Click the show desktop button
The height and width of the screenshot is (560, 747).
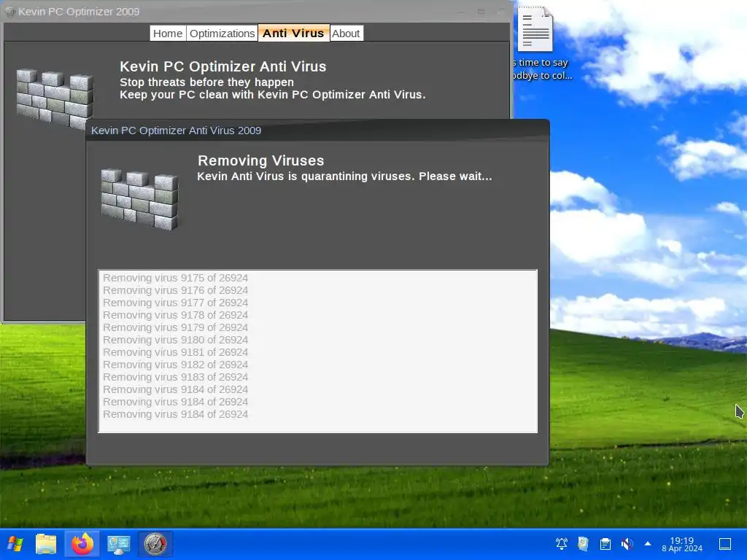(725, 544)
